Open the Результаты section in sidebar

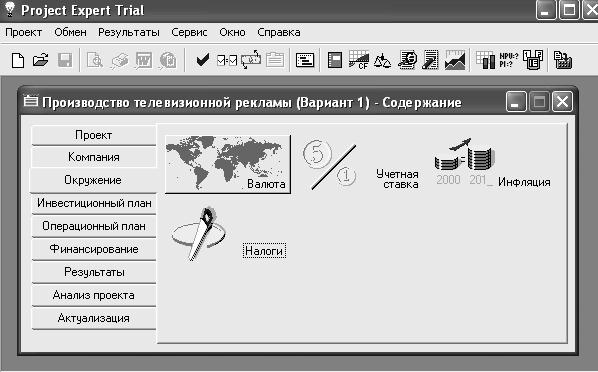tap(94, 272)
